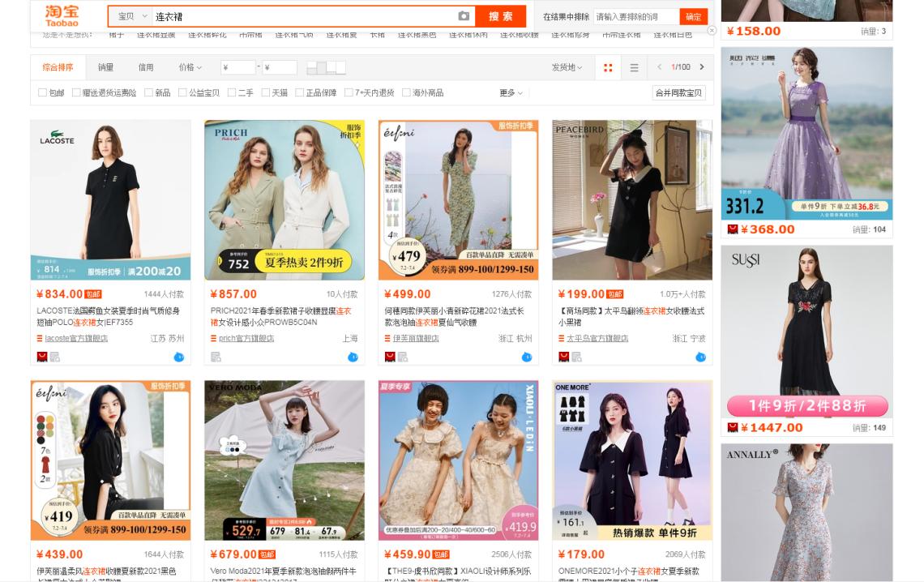Click gray card icon under prich item

click(x=216, y=357)
